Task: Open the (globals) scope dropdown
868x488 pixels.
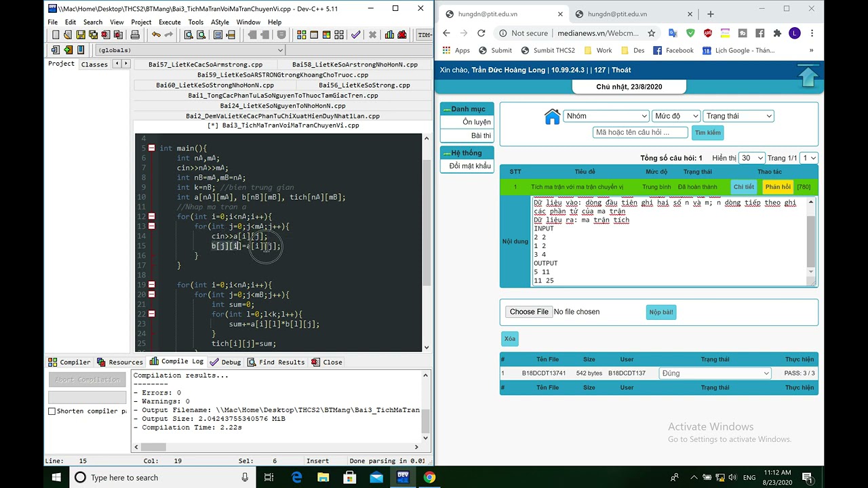Action: click(190, 50)
